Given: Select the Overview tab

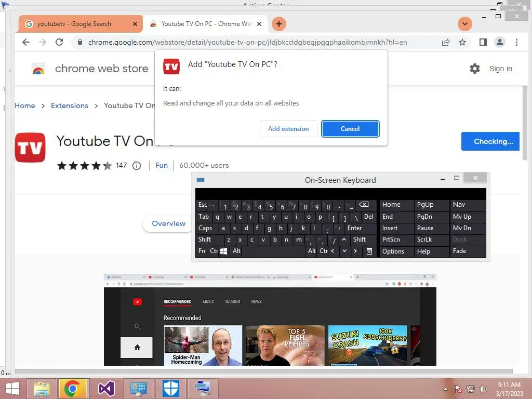Looking at the screenshot, I should point(169,223).
